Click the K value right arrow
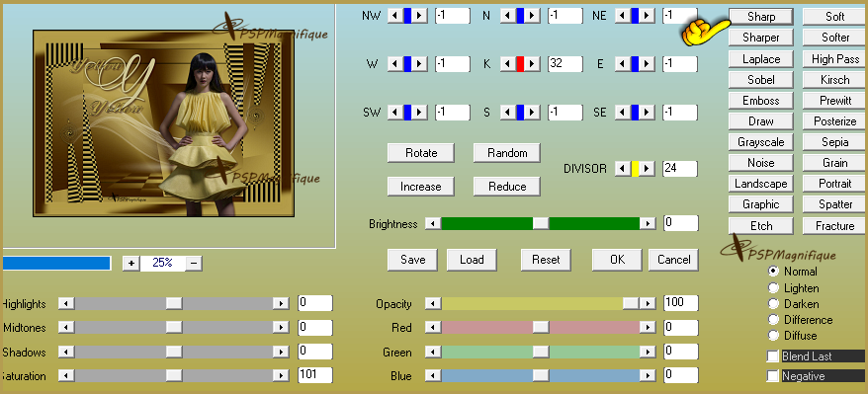The height and width of the screenshot is (394, 868). point(532,64)
